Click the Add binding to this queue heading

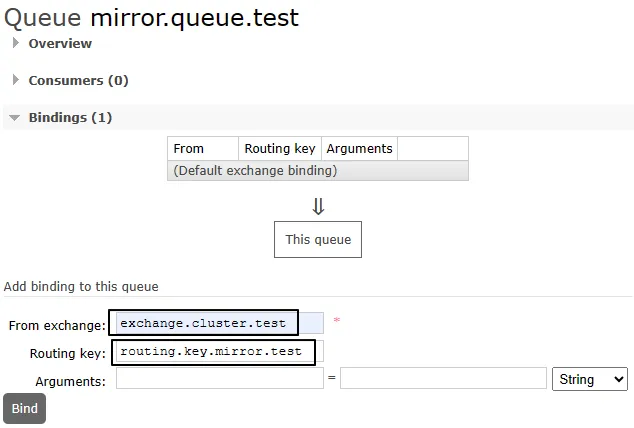(x=81, y=286)
